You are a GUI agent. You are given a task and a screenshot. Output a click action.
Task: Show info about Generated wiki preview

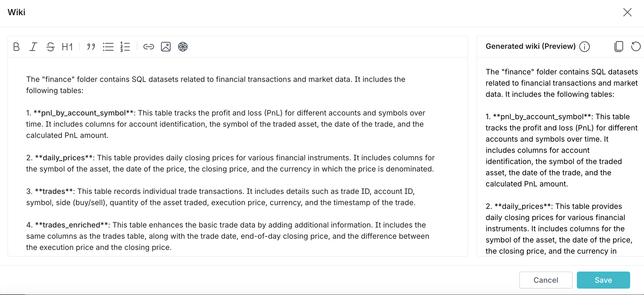585,47
